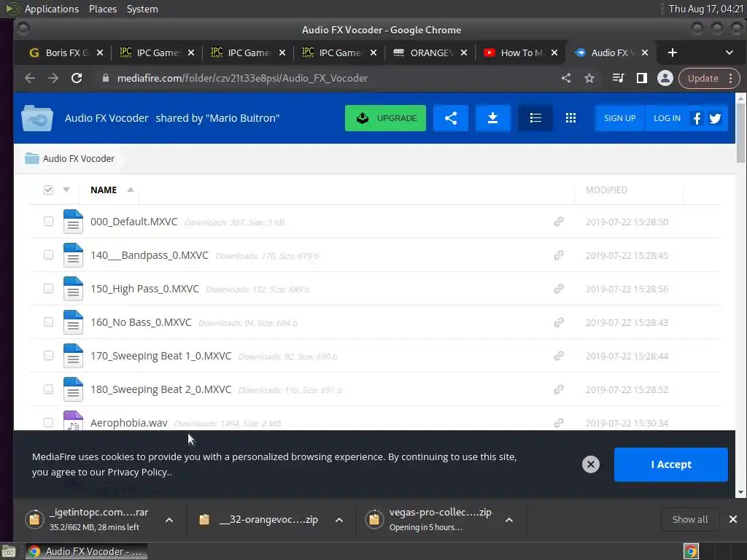Viewport: 747px width, 560px height.
Task: Open Chrome media control icon
Action: pyautogui.click(x=618, y=78)
